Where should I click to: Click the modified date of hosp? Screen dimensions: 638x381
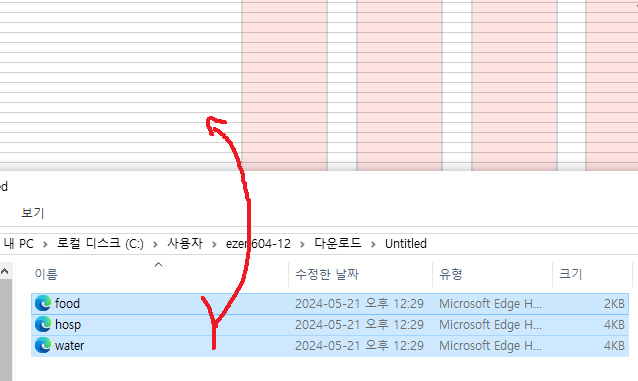(x=359, y=325)
